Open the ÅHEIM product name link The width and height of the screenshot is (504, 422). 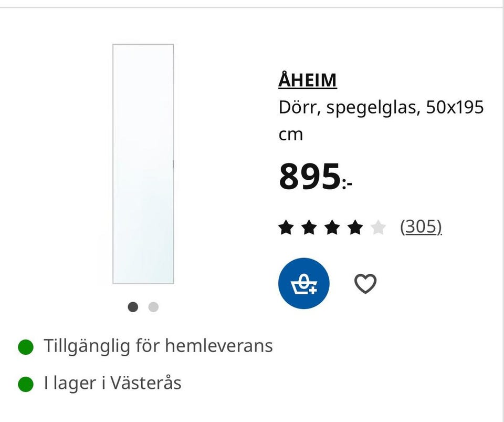point(307,80)
